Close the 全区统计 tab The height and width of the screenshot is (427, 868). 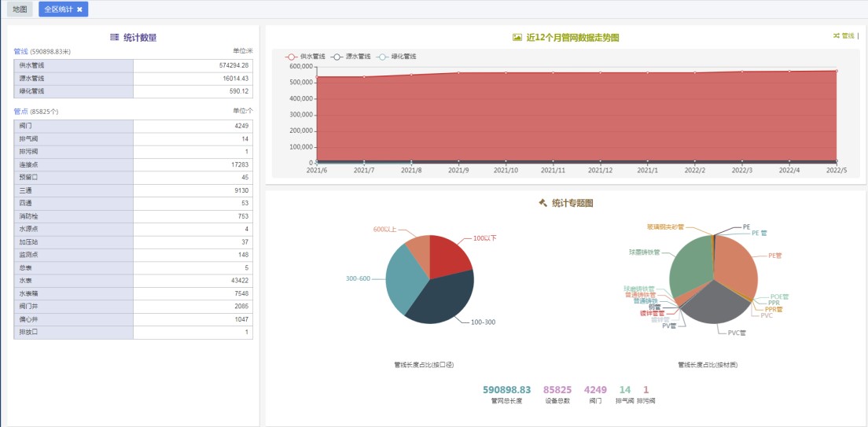click(x=79, y=9)
